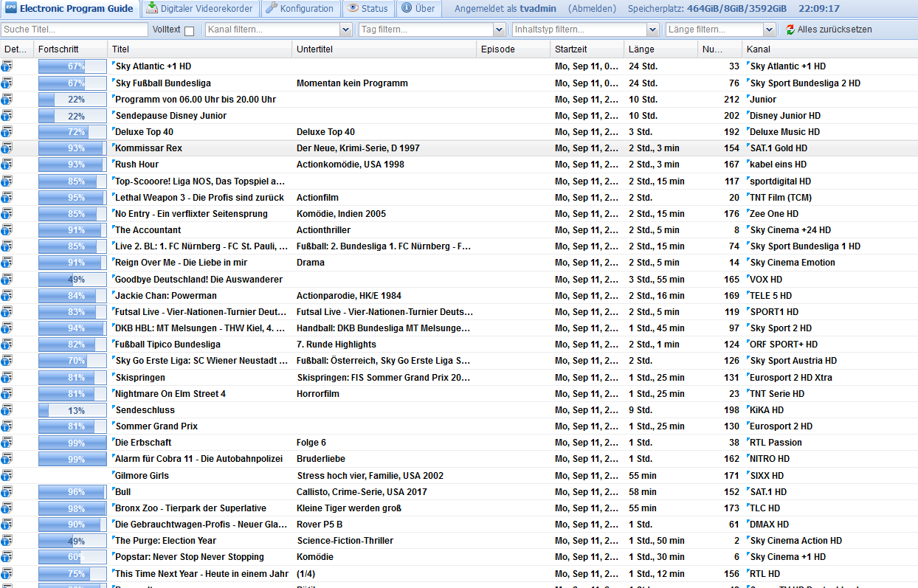
Task: Open details icon for Nightmare On Elm Street 4
Action: pos(7,393)
